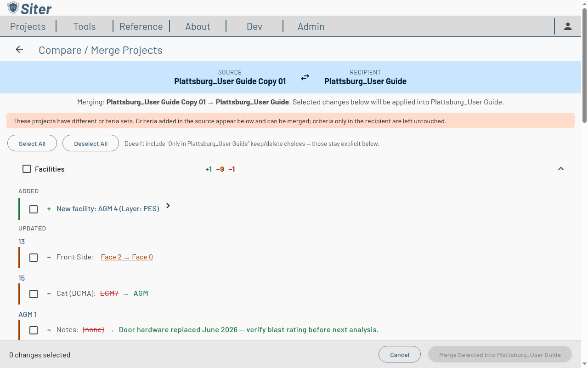Image resolution: width=588 pixels, height=368 pixels.
Task: Click the New facility: AGM 4 text
Action: pyautogui.click(x=108, y=209)
